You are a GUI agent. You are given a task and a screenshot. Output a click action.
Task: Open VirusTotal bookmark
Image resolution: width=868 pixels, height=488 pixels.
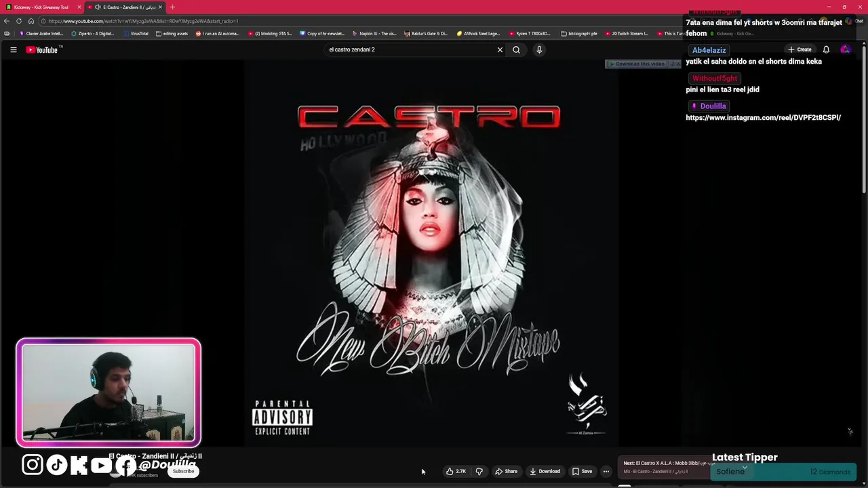(136, 33)
